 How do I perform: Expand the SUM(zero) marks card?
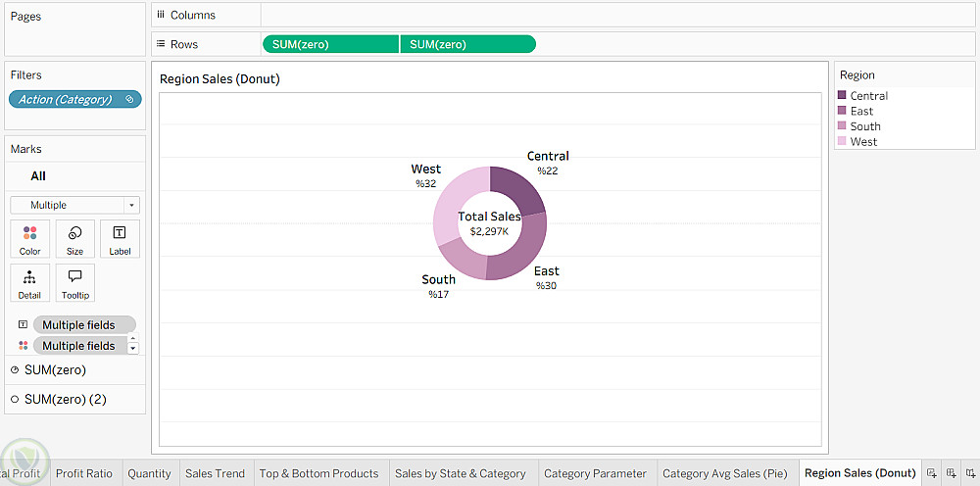75,370
